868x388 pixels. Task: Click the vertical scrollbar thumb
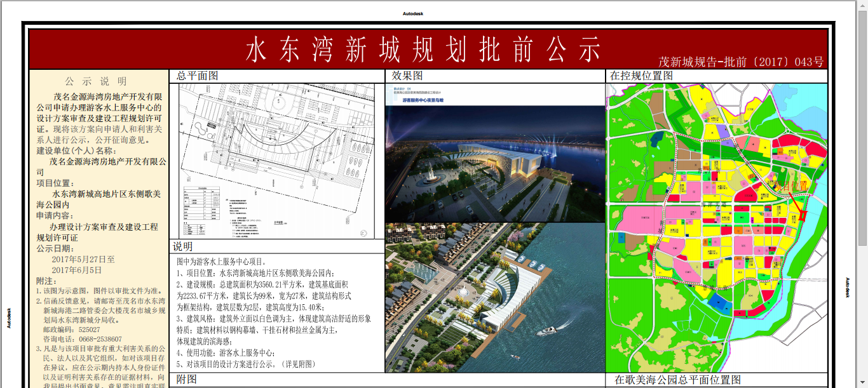[x=862, y=127]
